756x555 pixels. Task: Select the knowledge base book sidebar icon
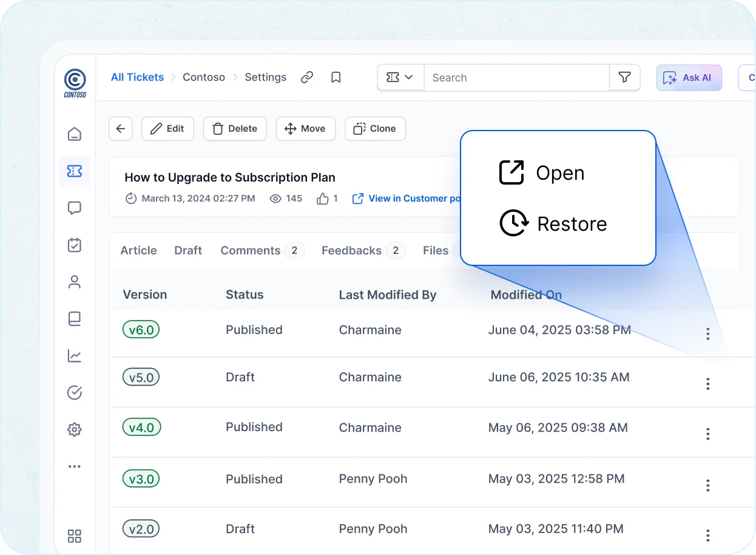tap(74, 319)
